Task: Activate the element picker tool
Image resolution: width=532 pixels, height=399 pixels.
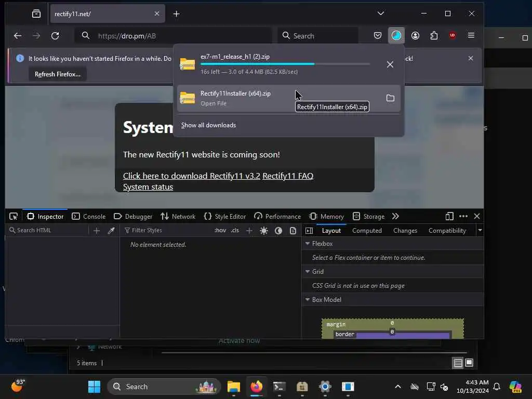Action: coord(14,217)
